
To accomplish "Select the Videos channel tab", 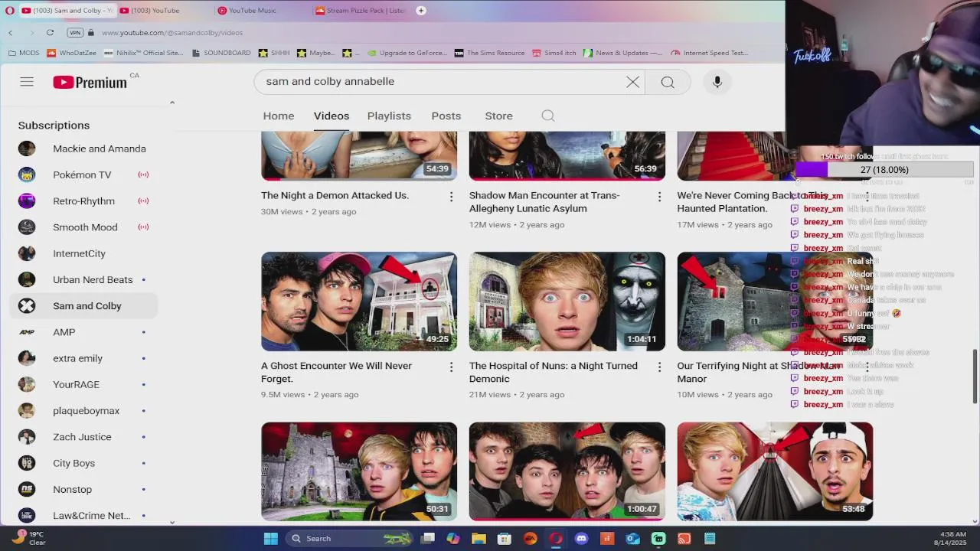I will 332,116.
